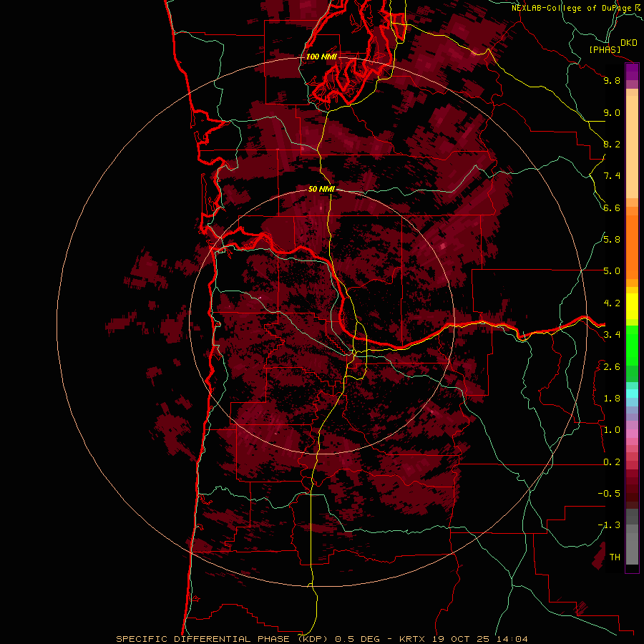Click the large peach legend color band
Image resolution: width=644 pixels, height=644 pixels.
click(x=632, y=147)
